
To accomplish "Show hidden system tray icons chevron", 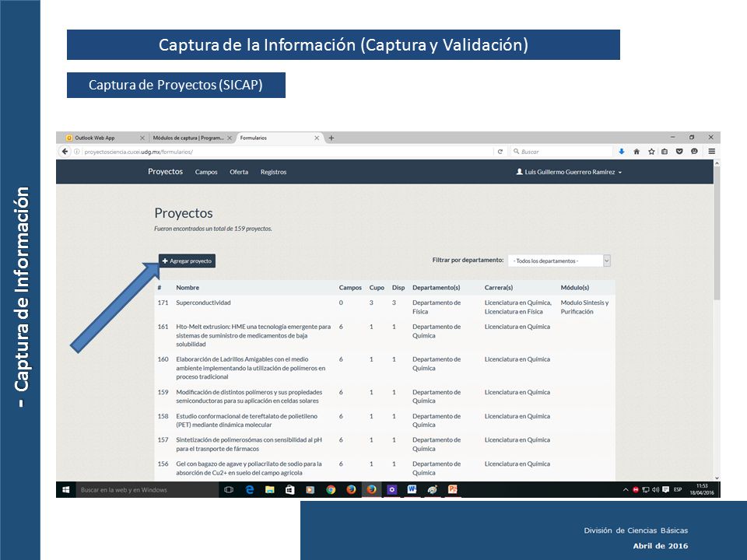I will point(626,489).
